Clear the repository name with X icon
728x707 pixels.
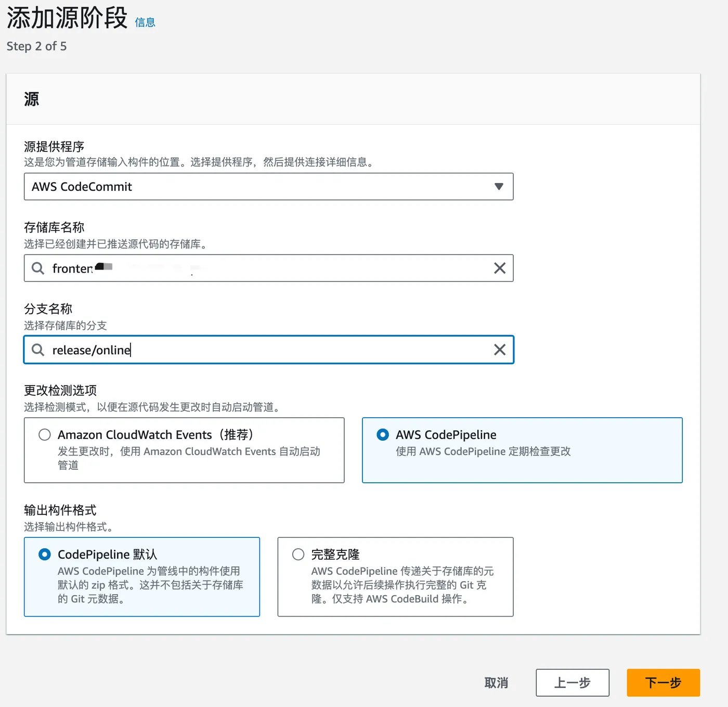(499, 268)
